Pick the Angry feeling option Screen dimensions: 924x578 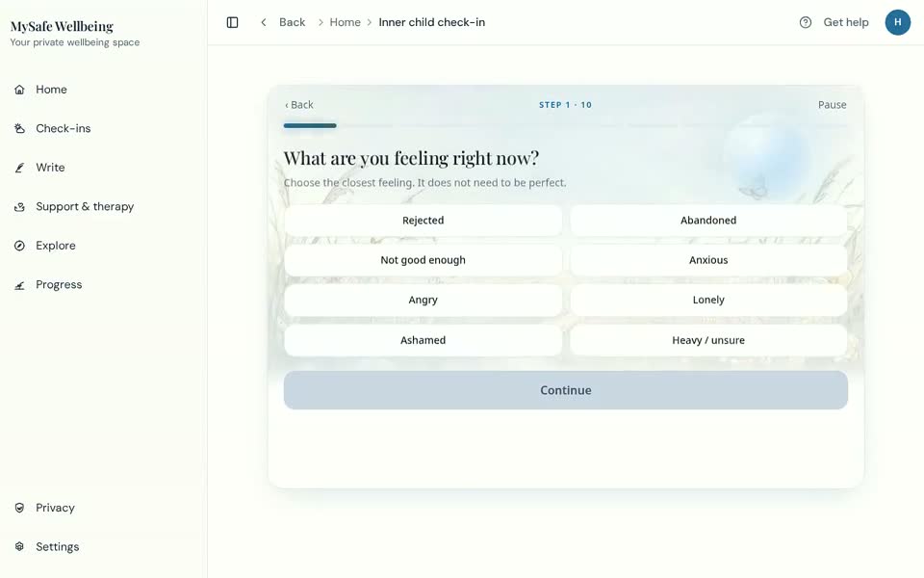coord(423,301)
